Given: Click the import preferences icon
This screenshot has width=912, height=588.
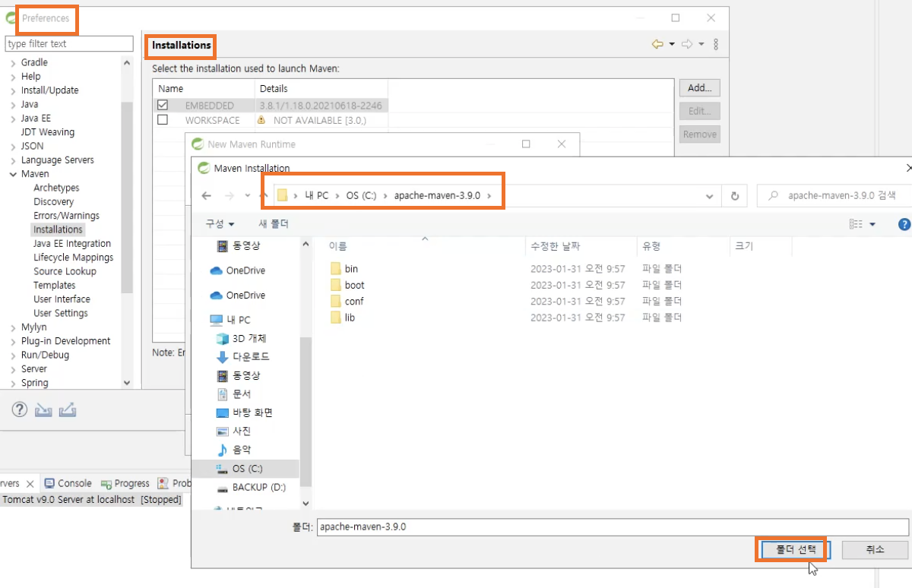Looking at the screenshot, I should pyautogui.click(x=43, y=410).
